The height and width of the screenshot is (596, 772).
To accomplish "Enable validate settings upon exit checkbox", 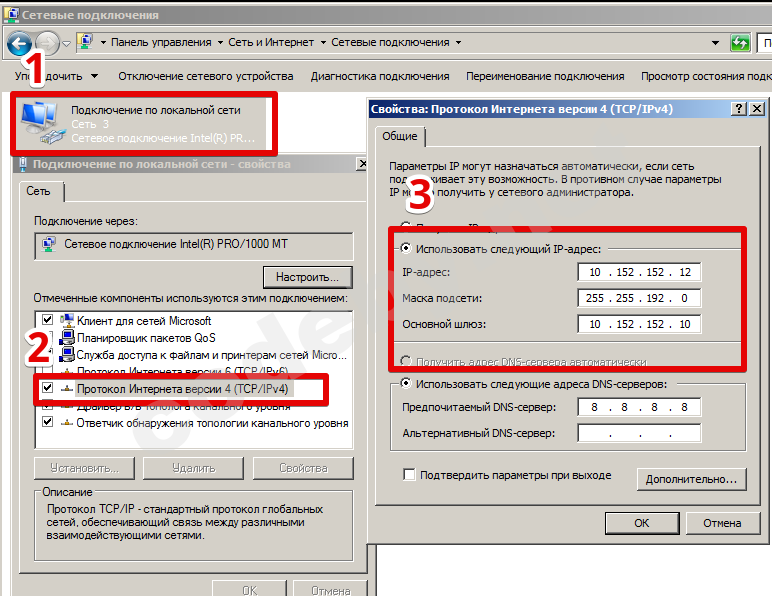I will pyautogui.click(x=409, y=474).
